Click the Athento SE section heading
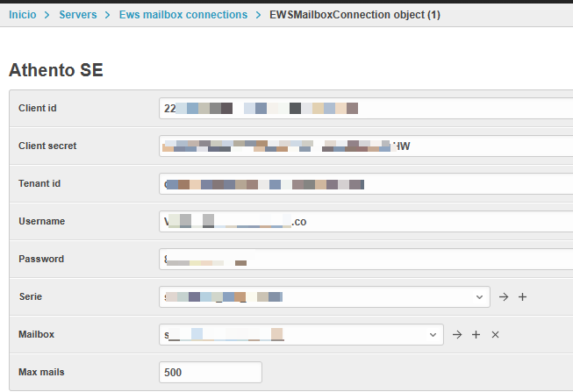The height and width of the screenshot is (392, 573). point(56,70)
